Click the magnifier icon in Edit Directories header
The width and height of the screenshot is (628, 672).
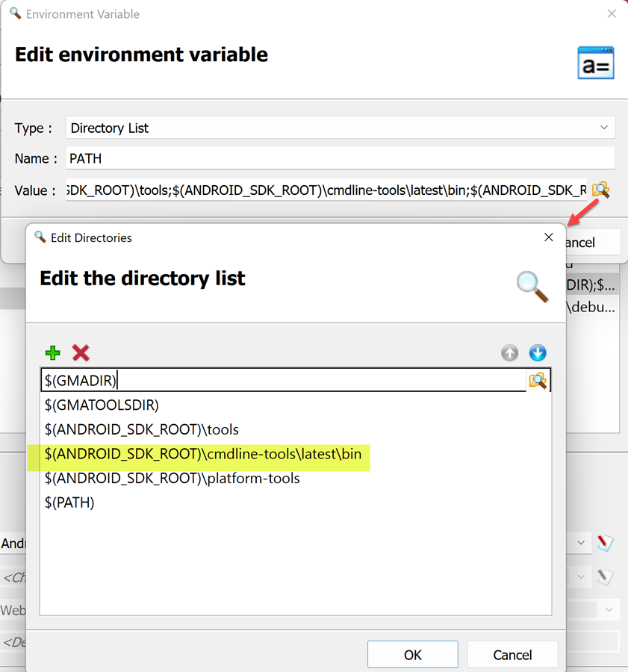coord(532,286)
